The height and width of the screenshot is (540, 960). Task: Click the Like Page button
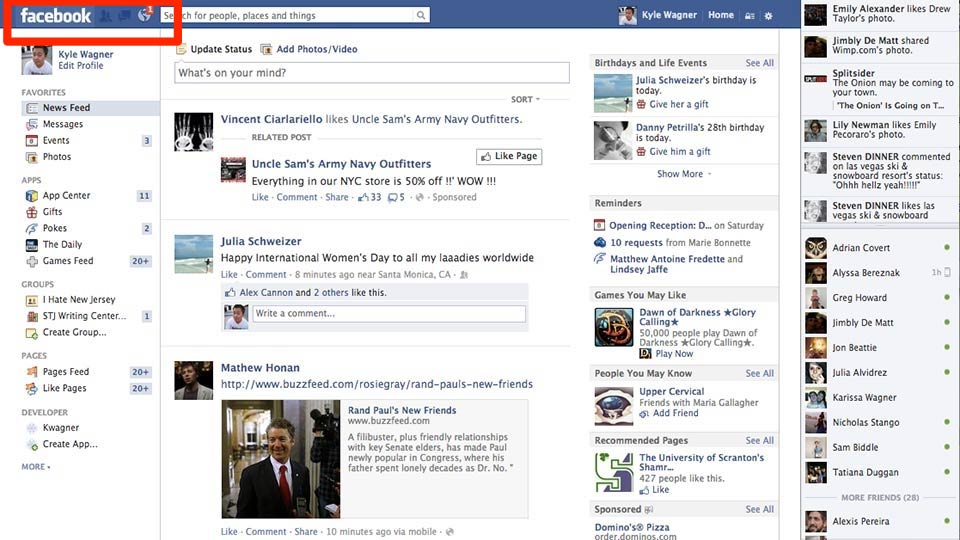coord(509,157)
